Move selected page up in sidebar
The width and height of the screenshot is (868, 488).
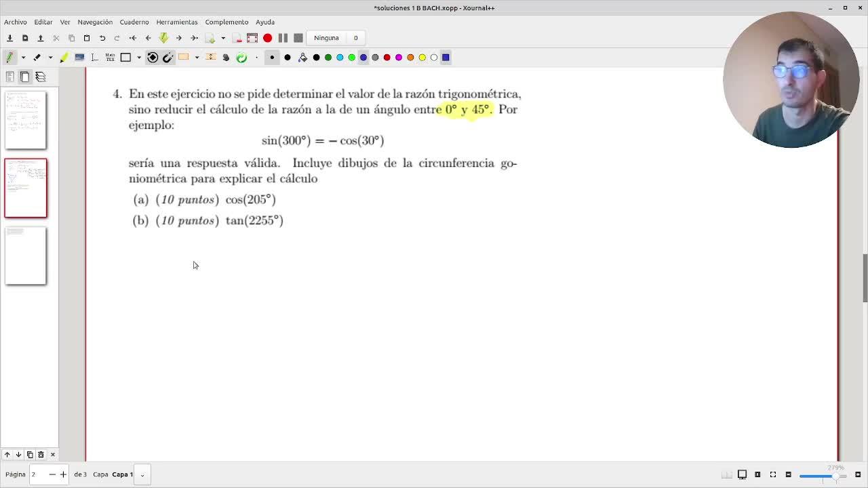coord(7,455)
